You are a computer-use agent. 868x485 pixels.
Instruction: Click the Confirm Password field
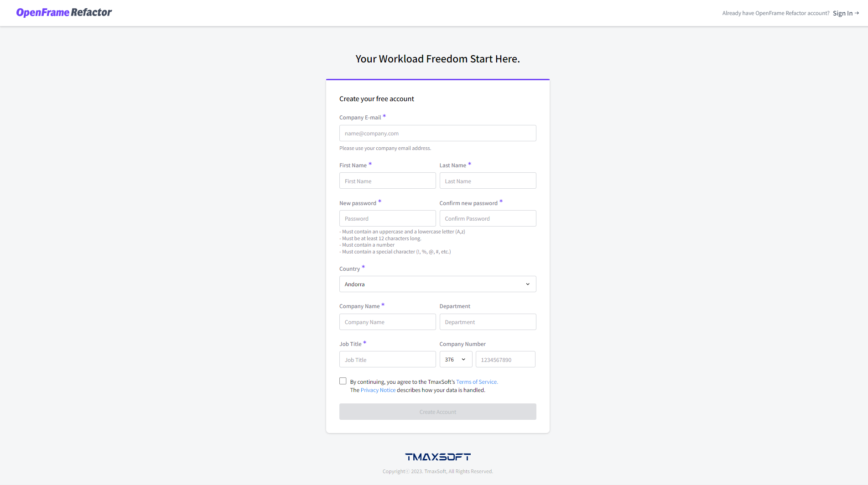click(488, 218)
